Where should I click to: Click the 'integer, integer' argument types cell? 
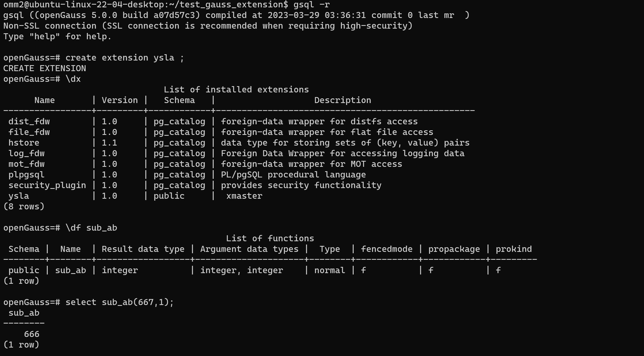[241, 270]
